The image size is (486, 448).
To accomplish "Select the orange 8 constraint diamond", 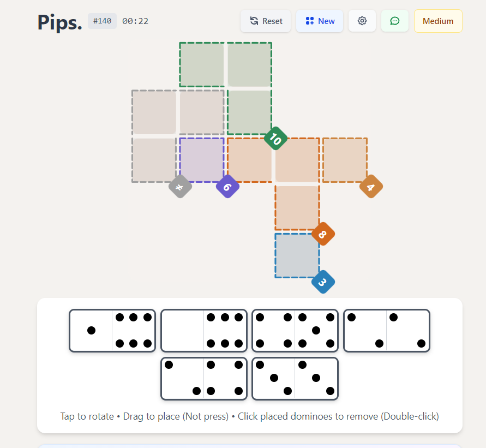I will tap(323, 234).
